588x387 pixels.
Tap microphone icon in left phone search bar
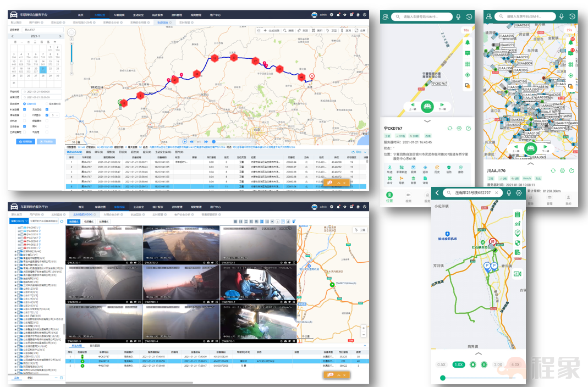click(458, 17)
